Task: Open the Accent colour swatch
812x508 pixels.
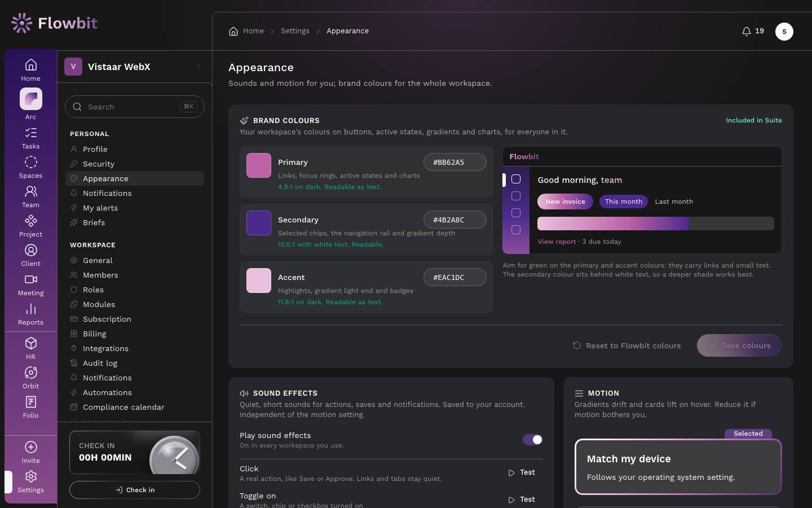Action: pyautogui.click(x=259, y=281)
